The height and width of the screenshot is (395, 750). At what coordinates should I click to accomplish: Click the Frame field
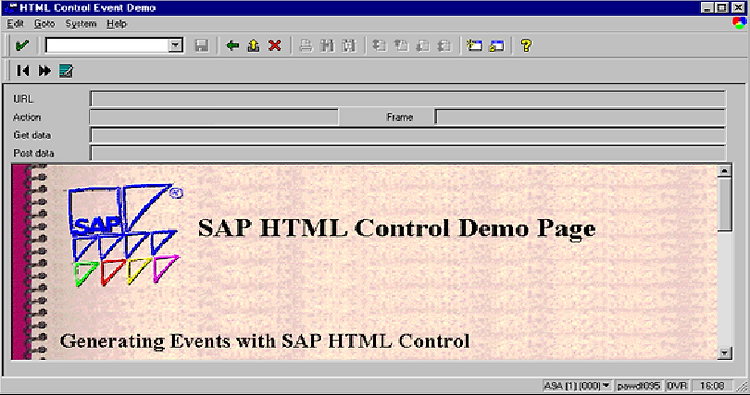pos(580,117)
